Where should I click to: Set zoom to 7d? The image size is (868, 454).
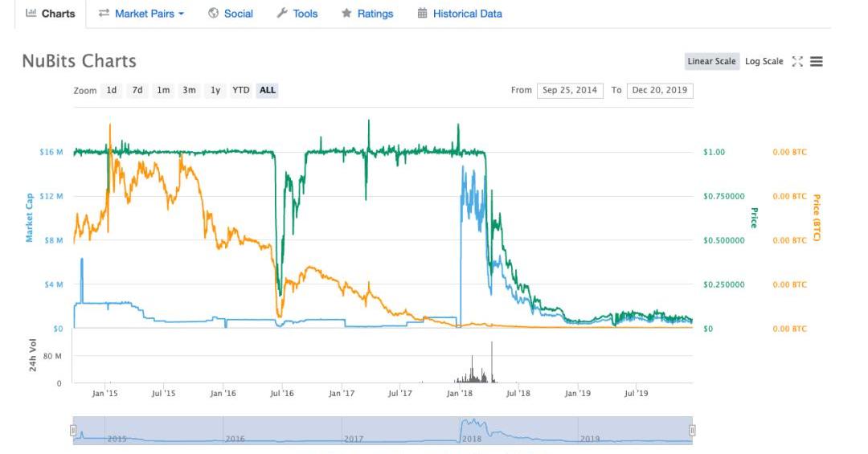[137, 91]
